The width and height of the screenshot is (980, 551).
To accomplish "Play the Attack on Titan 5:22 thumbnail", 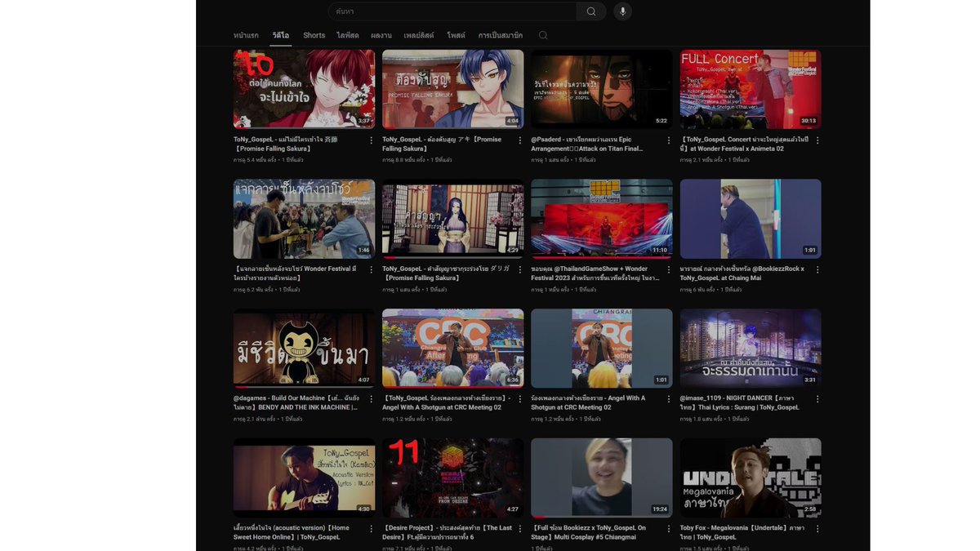I will 602,89.
